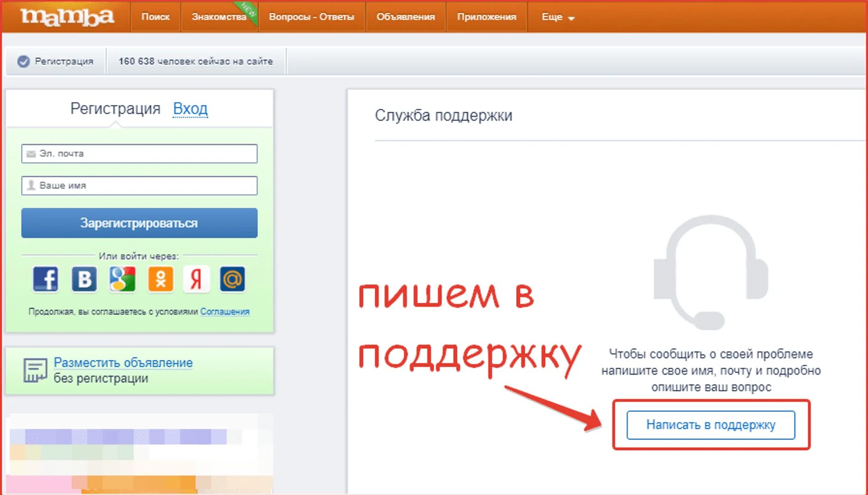868x495 pixels.
Task: Click the headset support icon
Action: [711, 272]
